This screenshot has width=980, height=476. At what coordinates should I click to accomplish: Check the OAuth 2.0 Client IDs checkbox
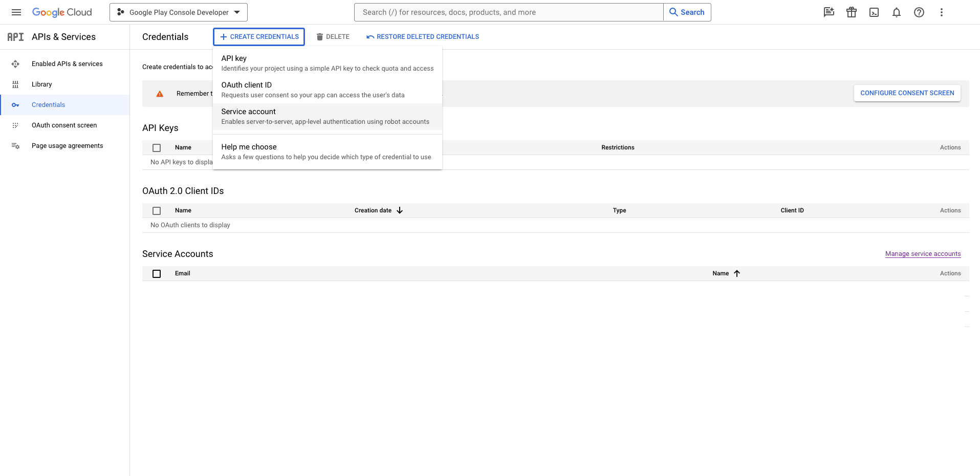pyautogui.click(x=157, y=211)
